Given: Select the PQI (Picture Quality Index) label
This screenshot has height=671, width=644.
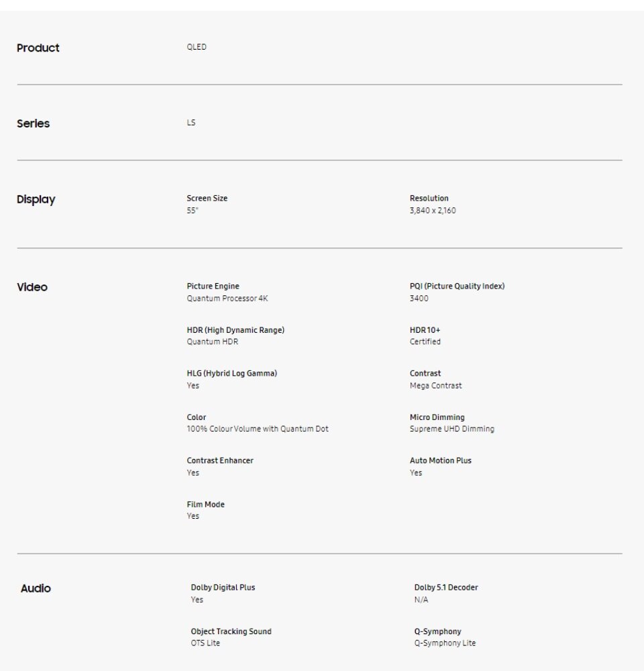Looking at the screenshot, I should coord(457,287).
